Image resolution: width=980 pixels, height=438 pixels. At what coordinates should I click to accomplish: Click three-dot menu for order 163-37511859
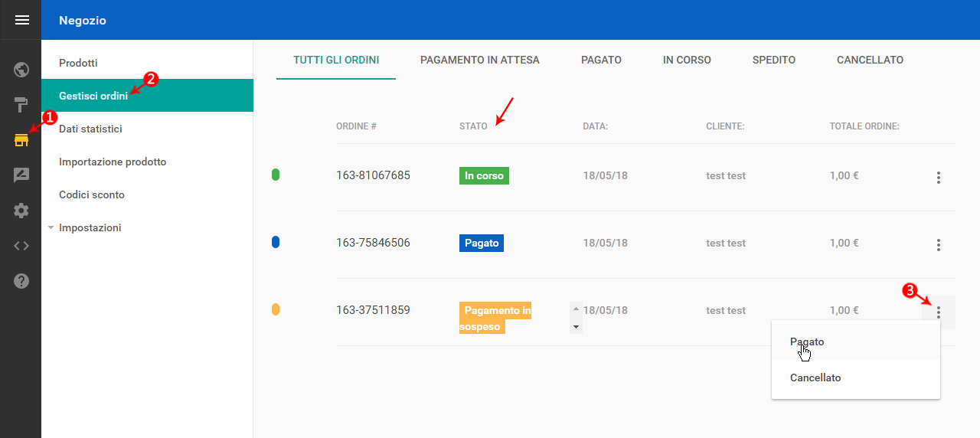click(939, 312)
